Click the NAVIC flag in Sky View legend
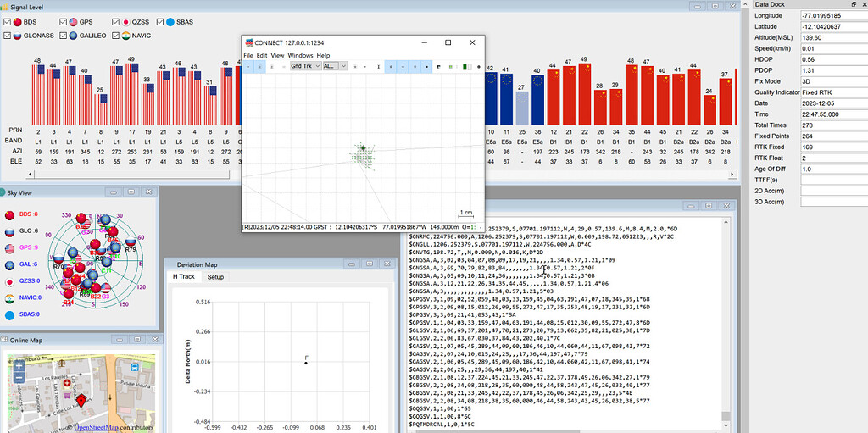Viewport: 868px width, 433px height. point(9,297)
